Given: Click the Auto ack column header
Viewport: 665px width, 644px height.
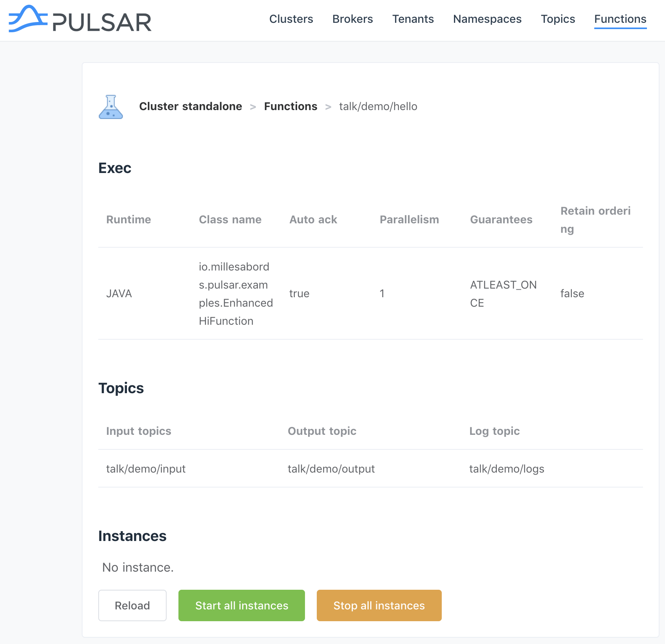Looking at the screenshot, I should click(x=313, y=219).
